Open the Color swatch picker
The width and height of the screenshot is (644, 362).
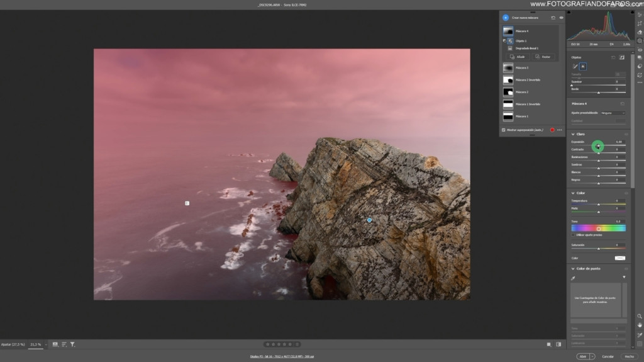(x=619, y=258)
